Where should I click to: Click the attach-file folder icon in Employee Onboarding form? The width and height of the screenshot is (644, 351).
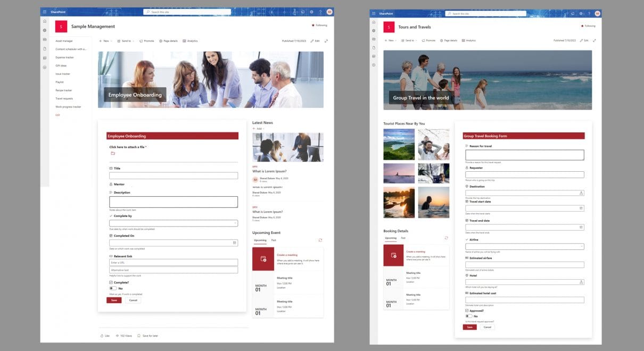(x=113, y=153)
